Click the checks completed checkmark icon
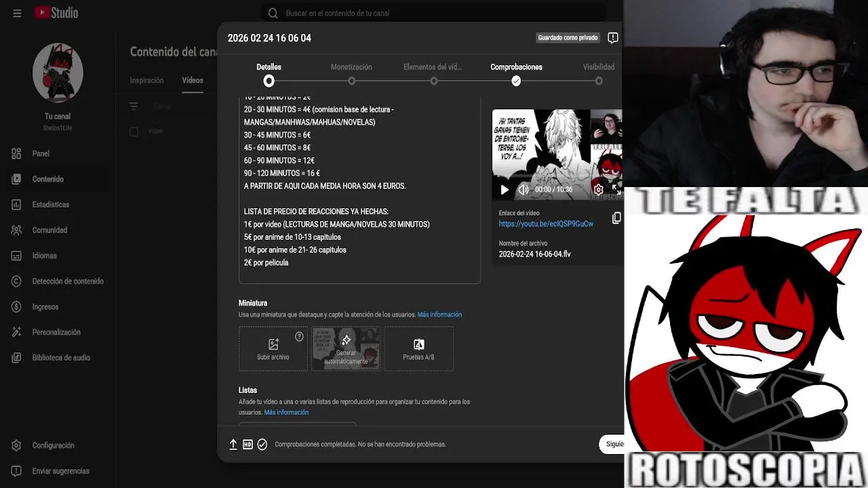 click(x=262, y=445)
